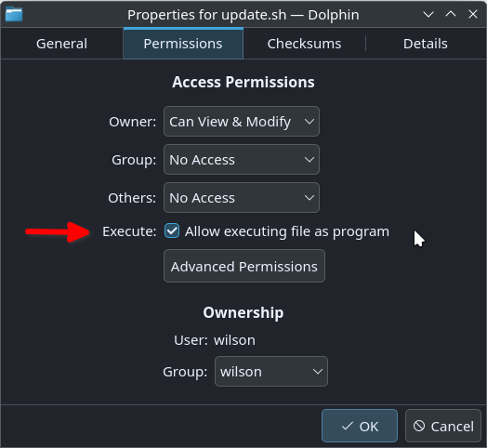Switch to the Checksums tab
The width and height of the screenshot is (487, 448).
pos(304,44)
